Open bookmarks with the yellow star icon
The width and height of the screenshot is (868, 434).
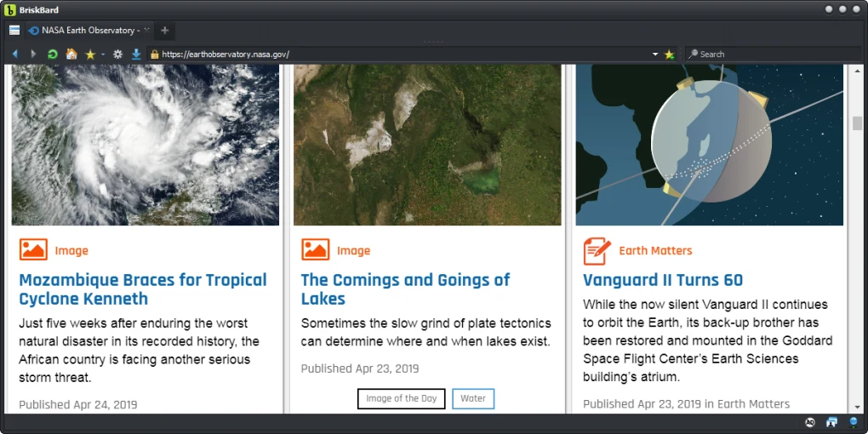(x=90, y=54)
